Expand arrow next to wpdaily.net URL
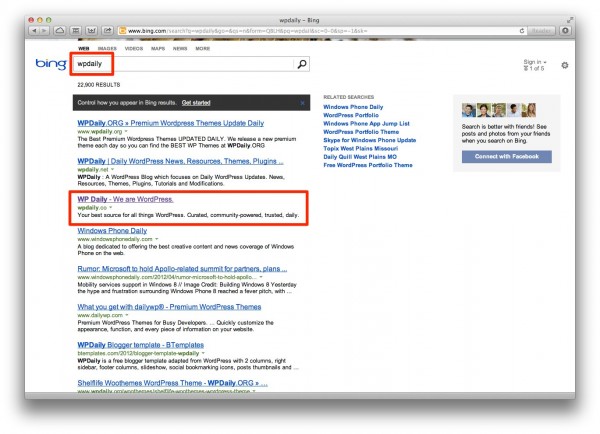Screen dimensions: 600x434 pyautogui.click(x=112, y=170)
